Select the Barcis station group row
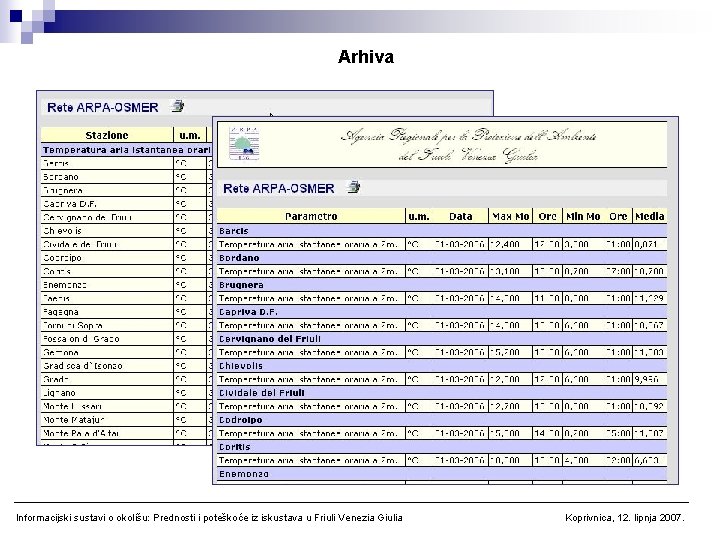Screen dimensions: 720x540 coord(442,231)
